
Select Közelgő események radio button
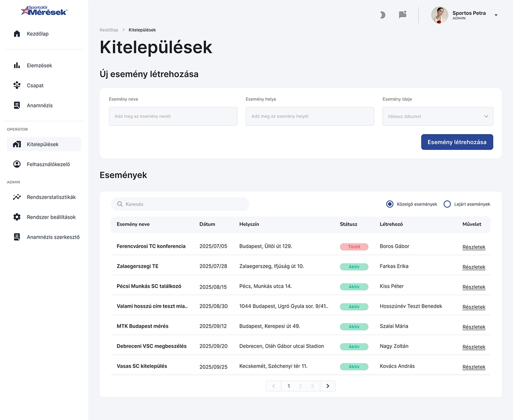(390, 204)
